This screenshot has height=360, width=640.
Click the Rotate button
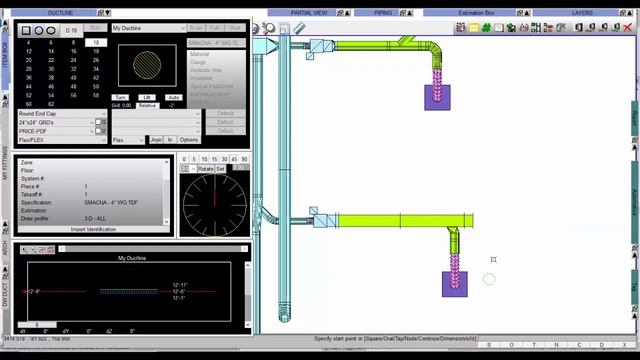click(206, 169)
